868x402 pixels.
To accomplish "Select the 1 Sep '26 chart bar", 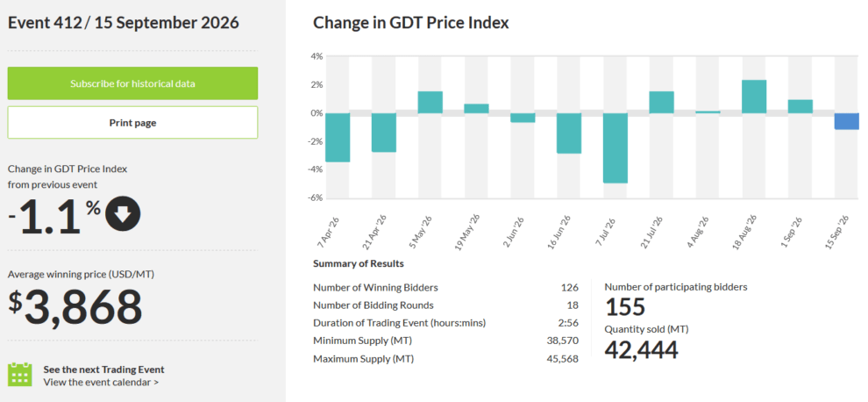I will (800, 106).
